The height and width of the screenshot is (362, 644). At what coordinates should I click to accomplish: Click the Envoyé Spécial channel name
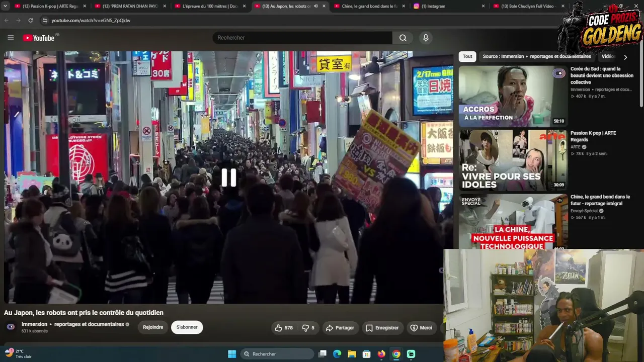pyautogui.click(x=584, y=211)
